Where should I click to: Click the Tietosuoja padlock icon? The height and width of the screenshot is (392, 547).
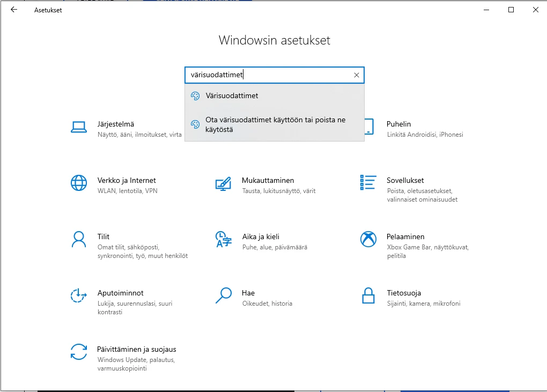pos(368,295)
